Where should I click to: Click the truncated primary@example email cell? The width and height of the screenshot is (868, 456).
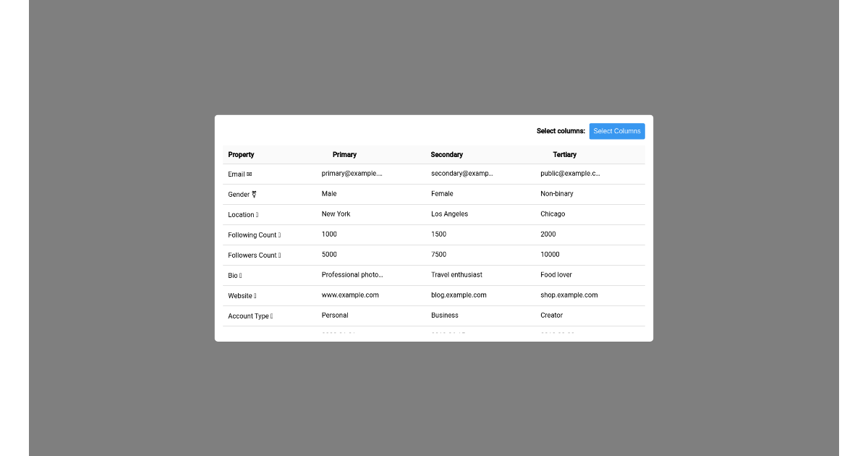pyautogui.click(x=352, y=173)
